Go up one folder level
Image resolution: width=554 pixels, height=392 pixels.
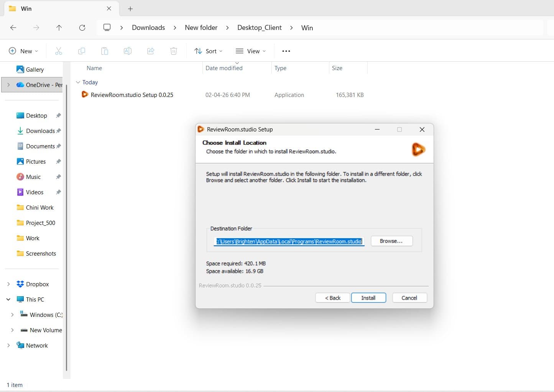click(x=59, y=28)
